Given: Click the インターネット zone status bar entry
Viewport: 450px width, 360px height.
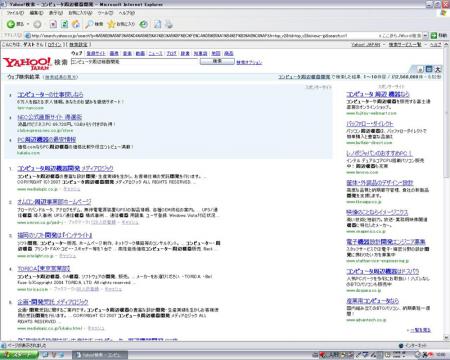Looking at the screenshot, I should point(413,346).
